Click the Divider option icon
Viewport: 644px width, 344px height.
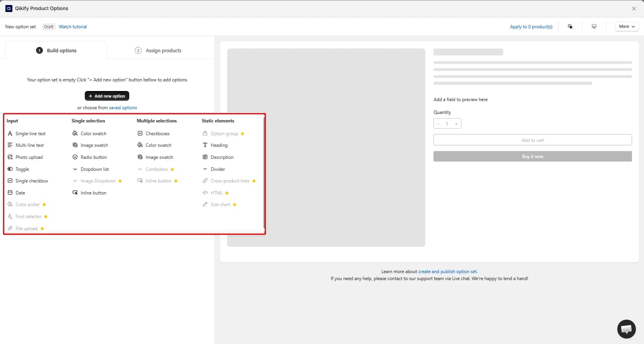(x=205, y=169)
